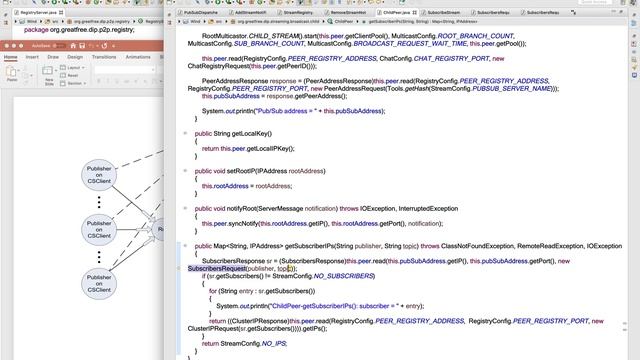The width and height of the screenshot is (640, 360).
Task: Click the Home icon in PowerPoint title bar
Action: pos(73,46)
